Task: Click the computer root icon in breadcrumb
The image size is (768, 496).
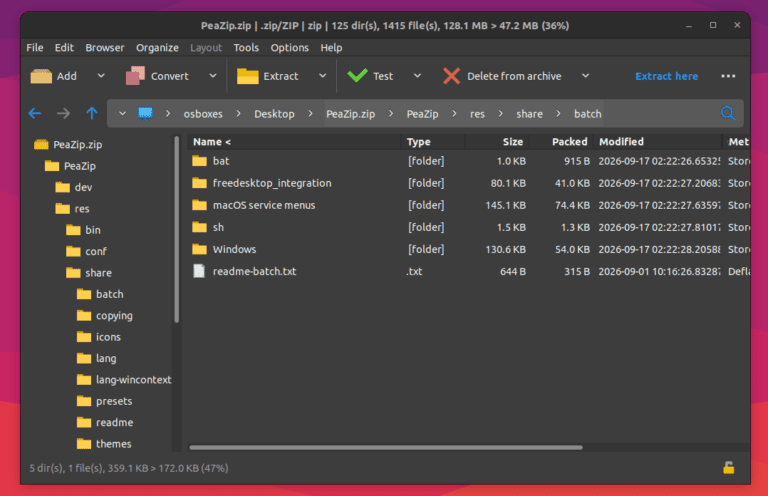Action: point(145,114)
